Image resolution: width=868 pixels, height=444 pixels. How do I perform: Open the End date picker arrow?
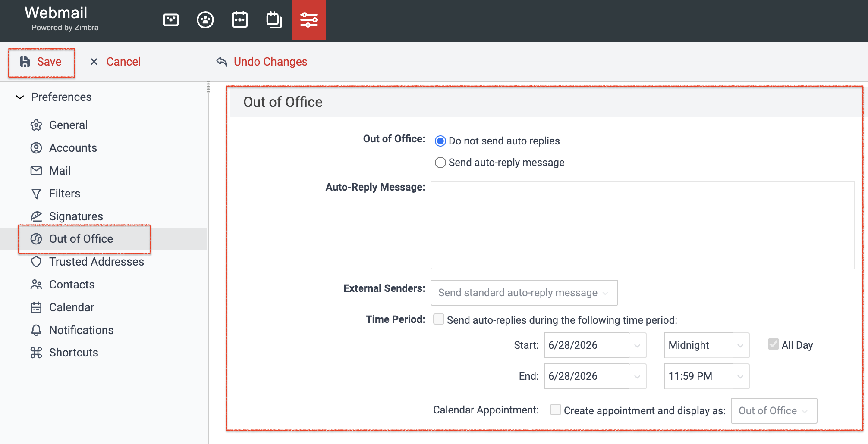(x=637, y=376)
